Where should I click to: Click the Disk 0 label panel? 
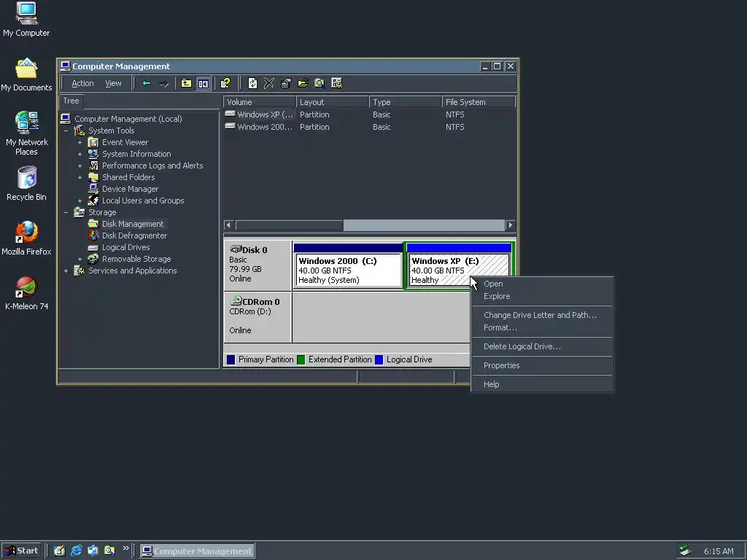point(258,265)
